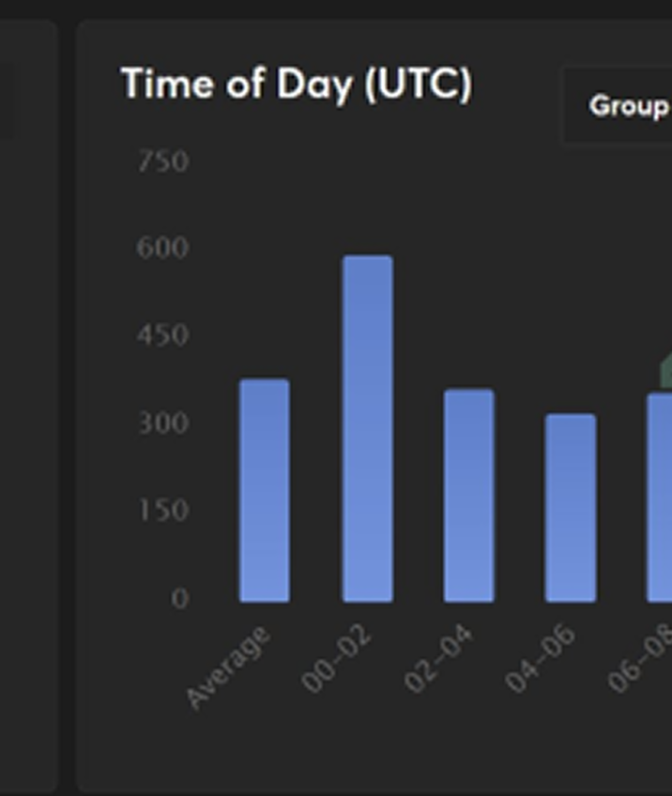Click the Average x-axis label
This screenshot has width=672, height=796.
point(228,667)
